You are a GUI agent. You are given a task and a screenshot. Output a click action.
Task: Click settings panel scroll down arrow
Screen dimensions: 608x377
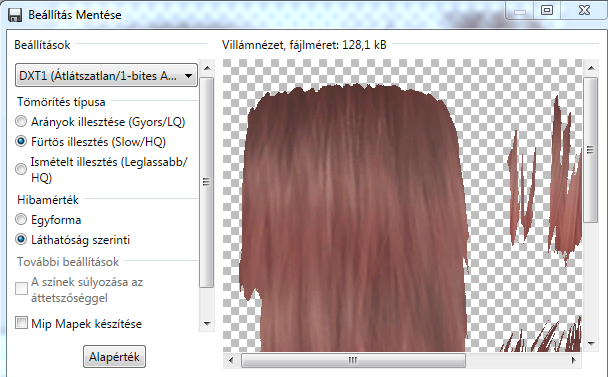(x=207, y=323)
